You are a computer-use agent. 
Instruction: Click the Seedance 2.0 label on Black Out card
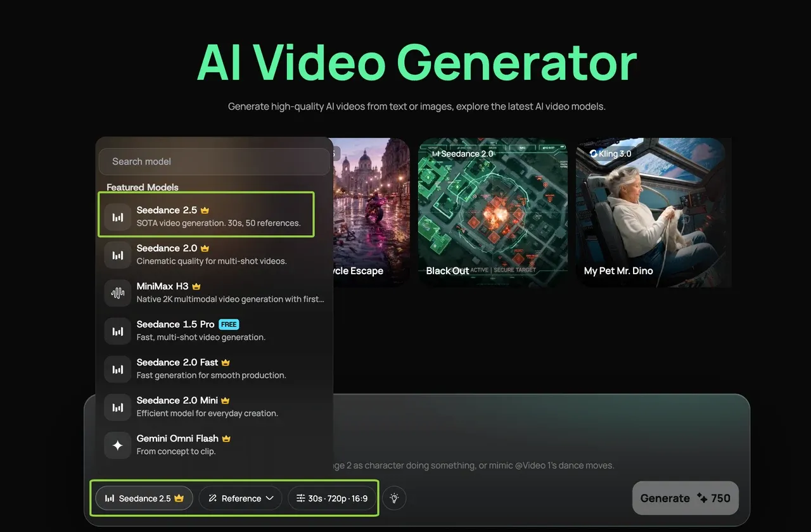pos(462,154)
